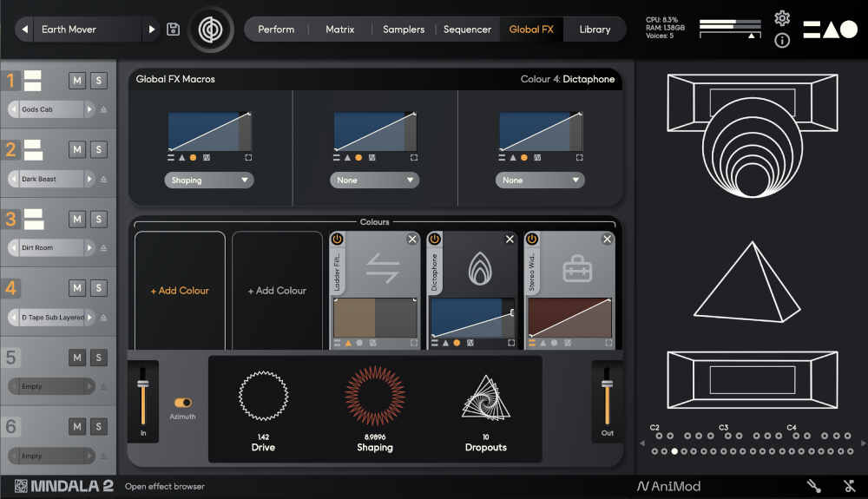The image size is (868, 499).
Task: Toggle power on the Dictaphone colour
Action: [435, 240]
